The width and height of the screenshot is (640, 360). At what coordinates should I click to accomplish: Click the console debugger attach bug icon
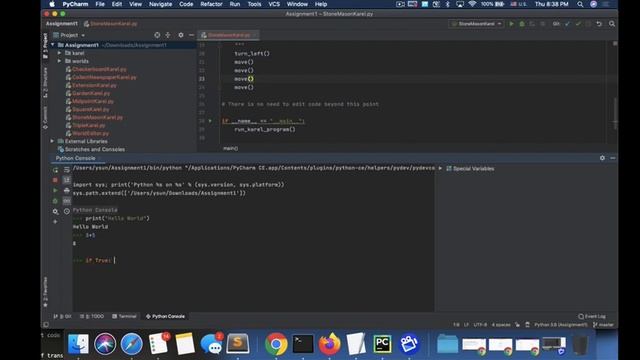click(x=55, y=201)
